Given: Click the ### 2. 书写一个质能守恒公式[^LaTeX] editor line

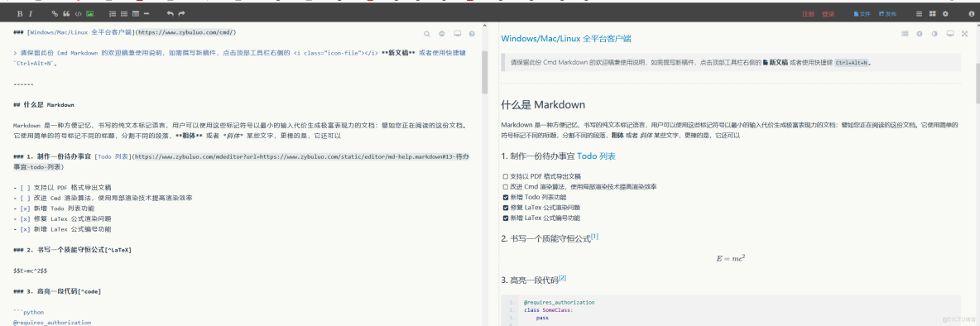Looking at the screenshot, I should 72,249.
